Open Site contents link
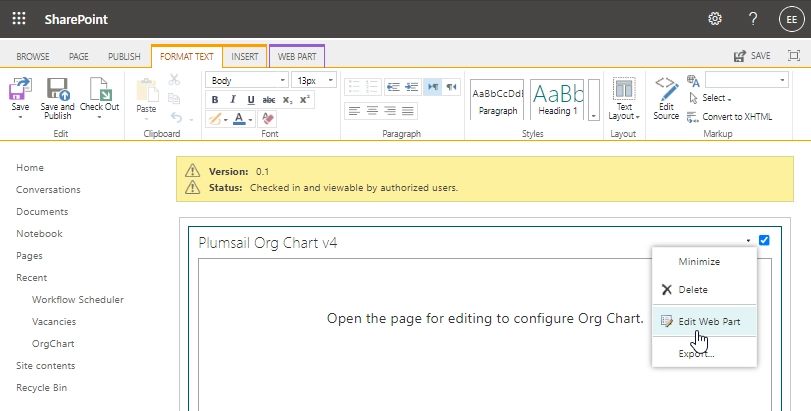The height and width of the screenshot is (411, 811). click(46, 366)
